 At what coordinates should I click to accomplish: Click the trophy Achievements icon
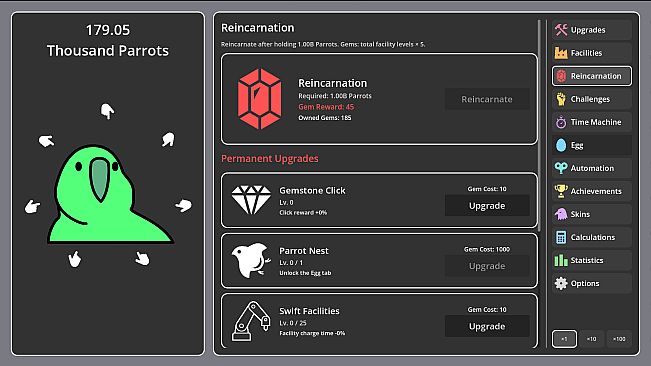561,191
